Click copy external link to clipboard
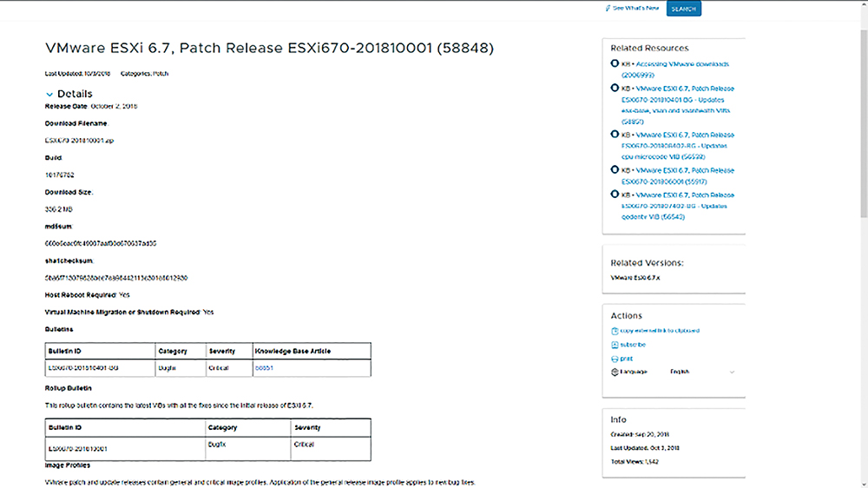868x488 pixels. tap(660, 331)
